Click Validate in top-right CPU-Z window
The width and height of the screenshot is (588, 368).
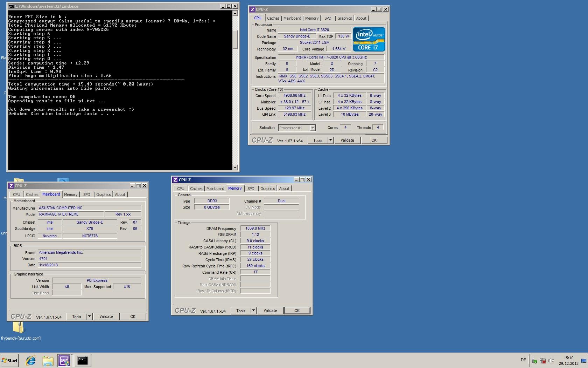347,140
